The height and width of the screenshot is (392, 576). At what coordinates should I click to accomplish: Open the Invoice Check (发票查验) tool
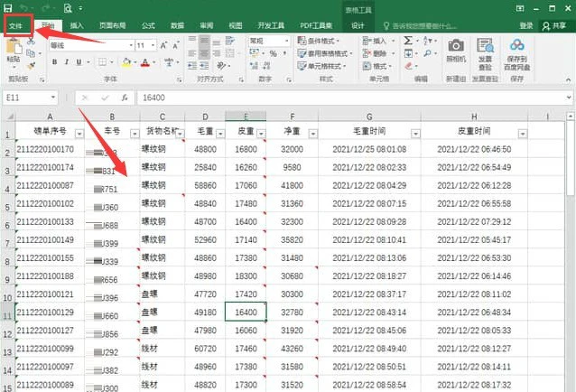pyautogui.click(x=485, y=53)
